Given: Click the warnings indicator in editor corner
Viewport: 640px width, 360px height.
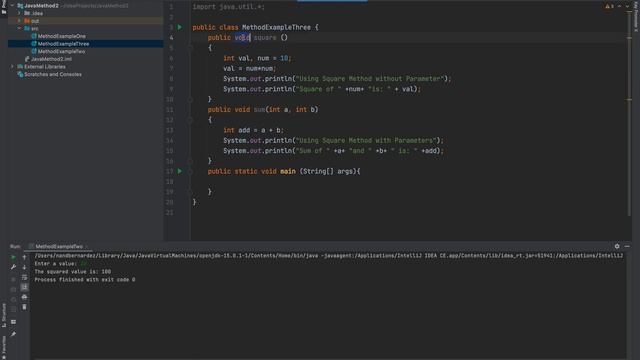Looking at the screenshot, I should [609, 6].
